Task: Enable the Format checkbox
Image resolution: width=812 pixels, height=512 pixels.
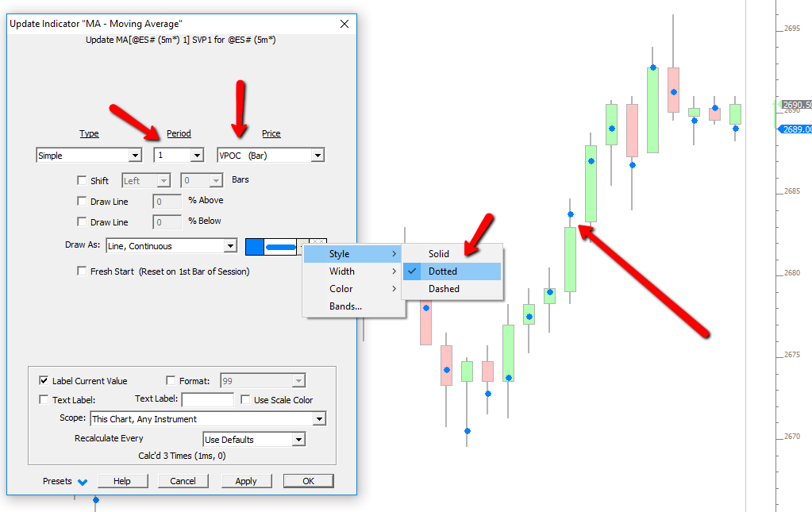Action: 171,380
